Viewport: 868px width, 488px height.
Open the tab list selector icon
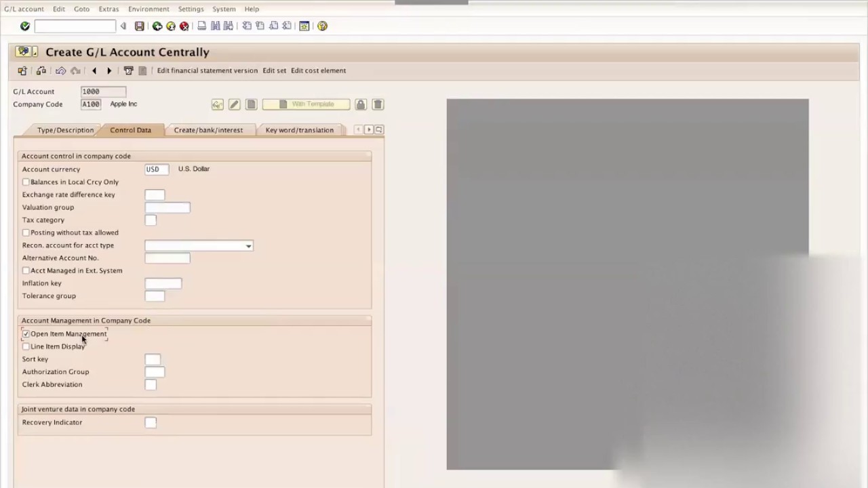(379, 129)
